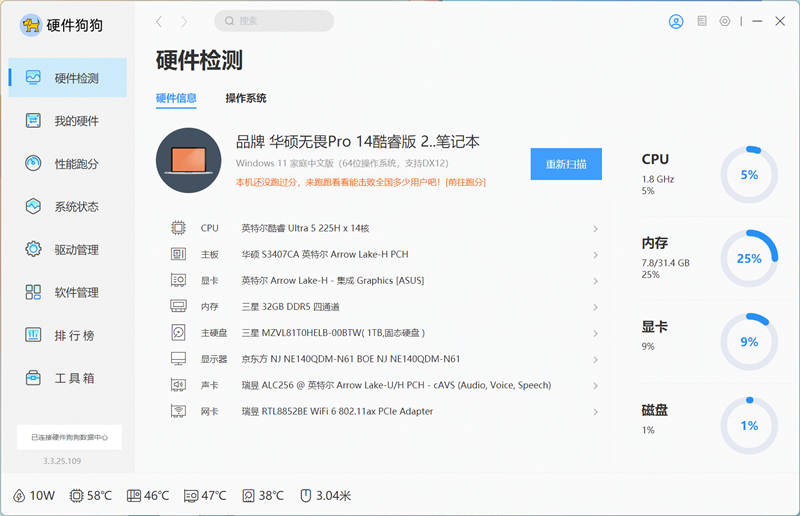Click the CPU 5% usage ring
The height and width of the screenshot is (516, 800).
pos(749,175)
